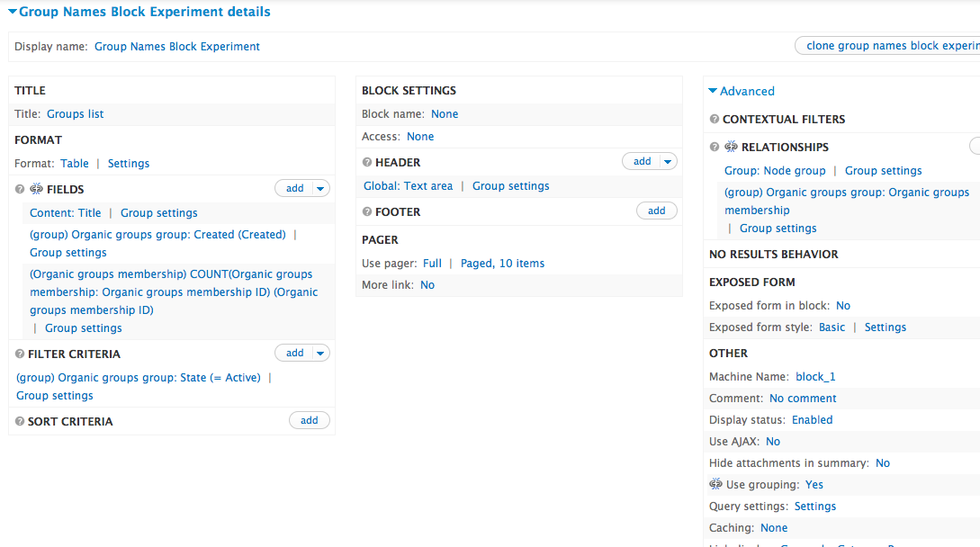Click the help icon beside Sort Criteria
The width and height of the screenshot is (980, 547).
[x=20, y=422]
